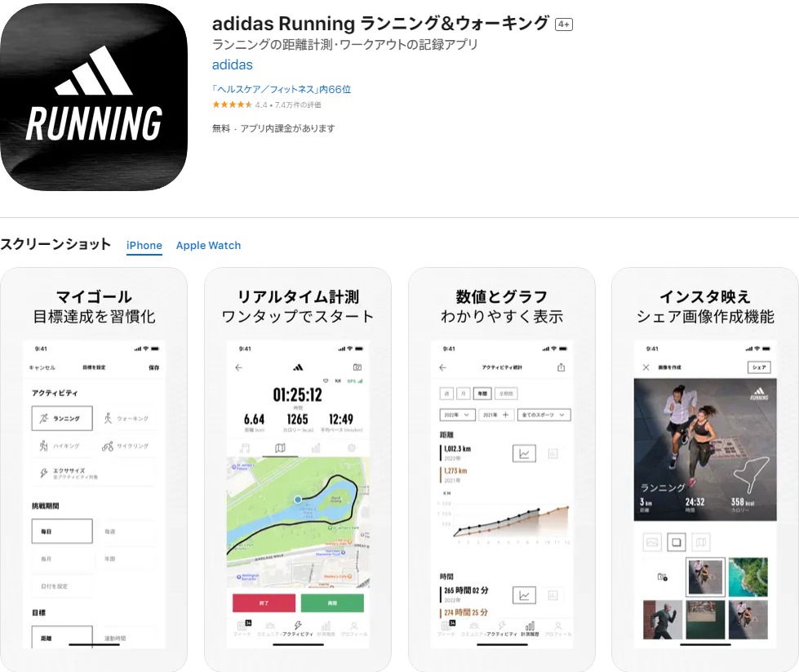Open the 全てのスポーツ dropdown
This screenshot has height=672, width=799.
click(544, 415)
